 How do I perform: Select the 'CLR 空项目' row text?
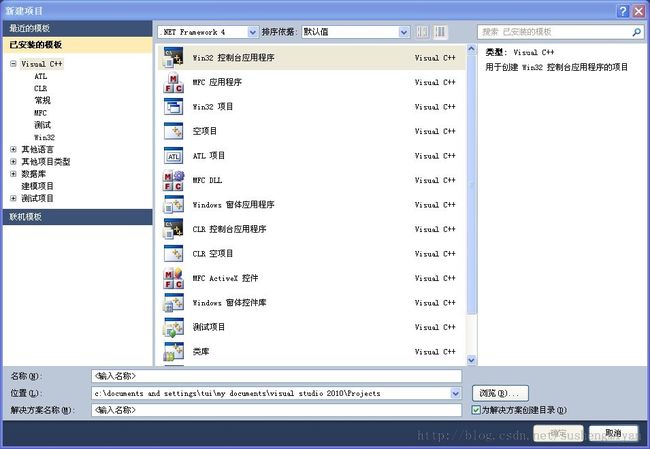pyautogui.click(x=213, y=253)
